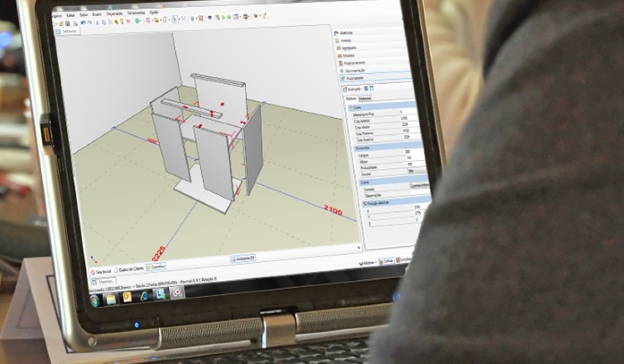Open the Exibir menu
The width and height of the screenshot is (624, 364).
point(83,15)
